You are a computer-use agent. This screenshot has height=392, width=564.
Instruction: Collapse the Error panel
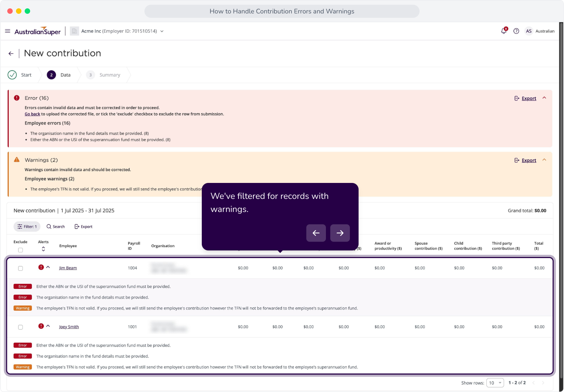point(544,98)
